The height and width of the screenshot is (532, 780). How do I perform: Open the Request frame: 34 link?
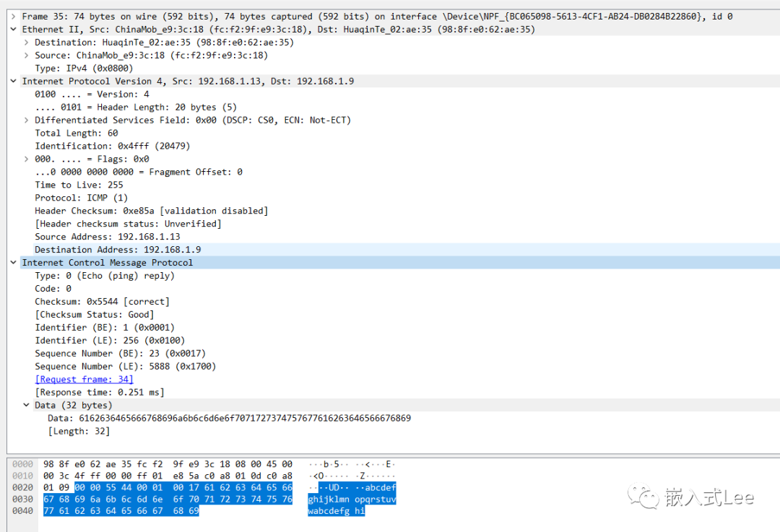click(84, 380)
